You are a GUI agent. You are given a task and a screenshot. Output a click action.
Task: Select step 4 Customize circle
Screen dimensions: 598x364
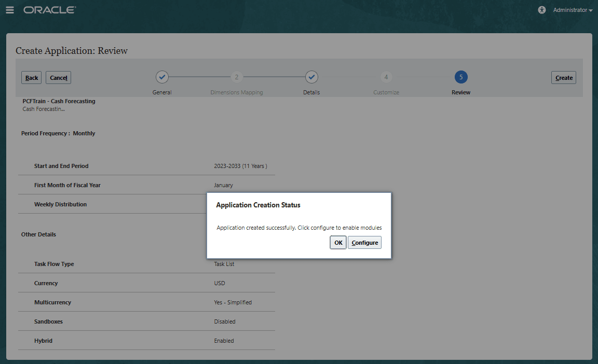click(386, 77)
